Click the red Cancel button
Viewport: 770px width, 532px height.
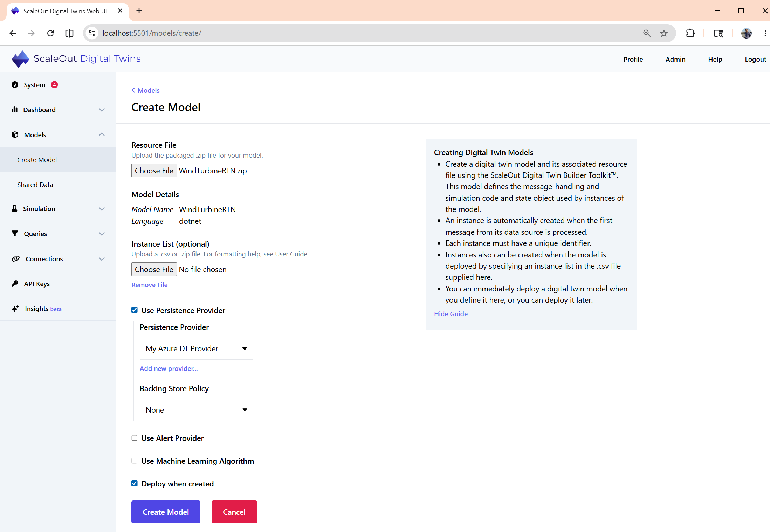point(234,512)
